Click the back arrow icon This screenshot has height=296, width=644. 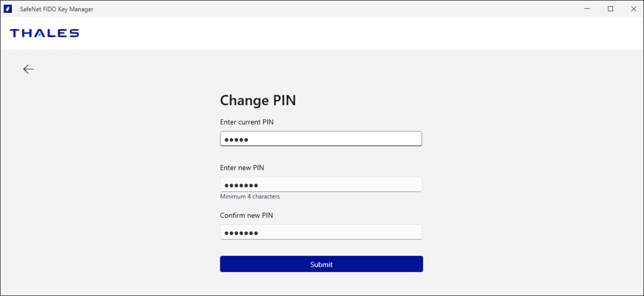point(29,69)
